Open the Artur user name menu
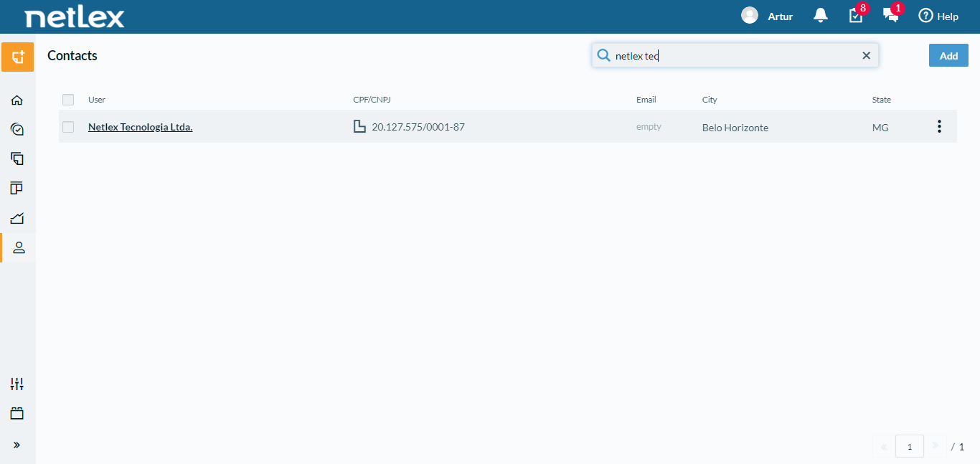Viewport: 980px width, 464px height. point(780,16)
